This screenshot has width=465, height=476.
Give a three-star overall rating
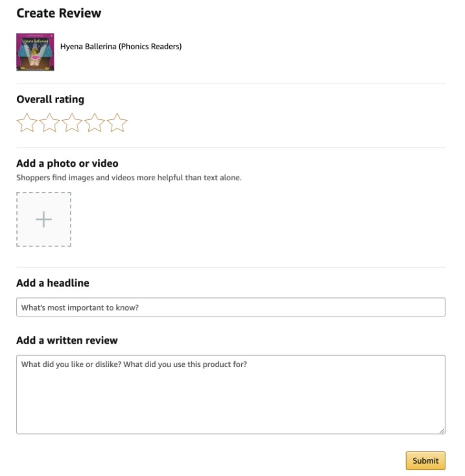(x=72, y=123)
